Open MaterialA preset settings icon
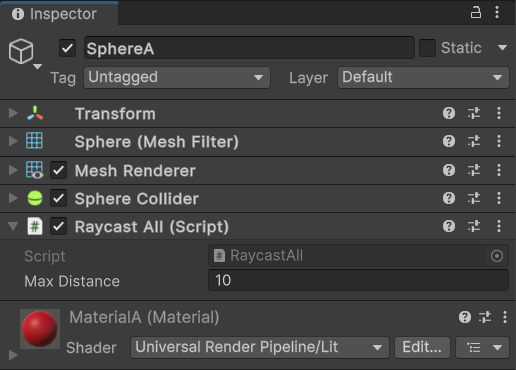Image resolution: width=516 pixels, height=370 pixels. pyautogui.click(x=485, y=317)
